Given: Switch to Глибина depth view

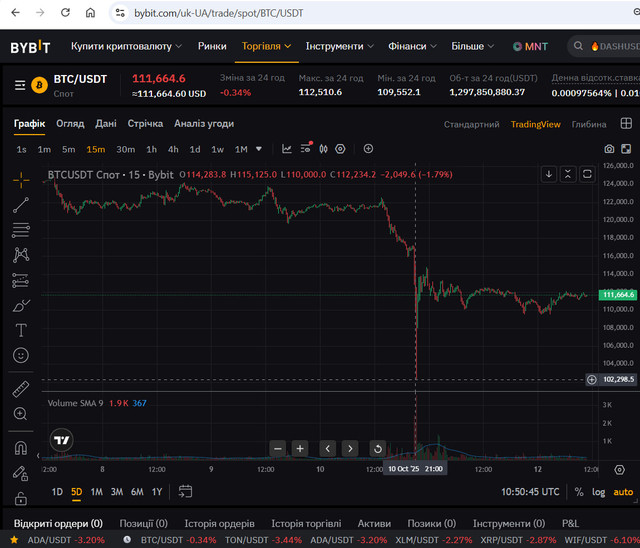Looking at the screenshot, I should 589,124.
